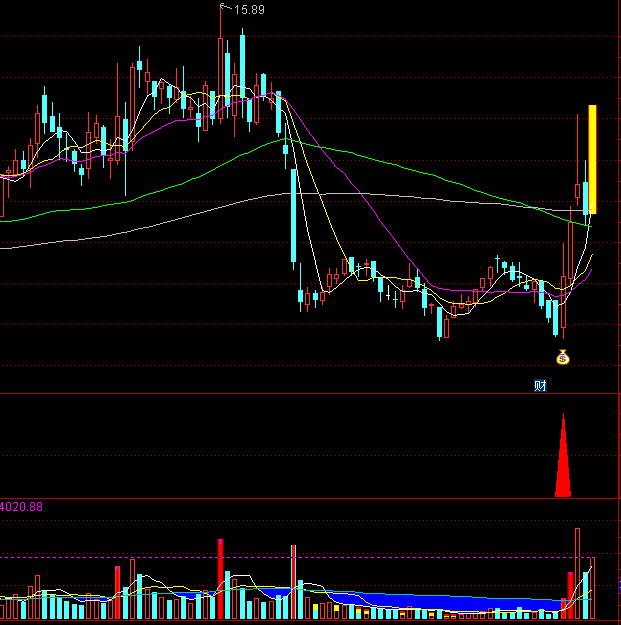Select the tallest hollow red volume bar
This screenshot has height=625, width=621.
click(577, 573)
